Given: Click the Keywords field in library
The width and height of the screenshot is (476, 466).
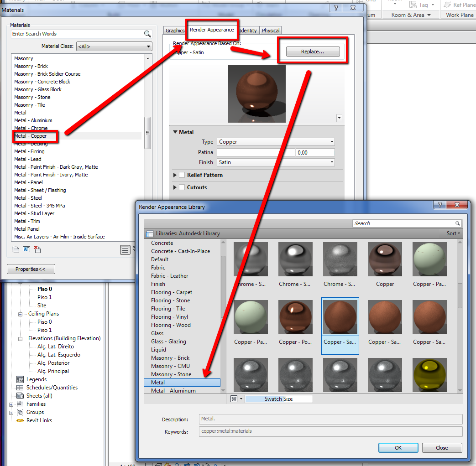Looking at the screenshot, I should [330, 431].
